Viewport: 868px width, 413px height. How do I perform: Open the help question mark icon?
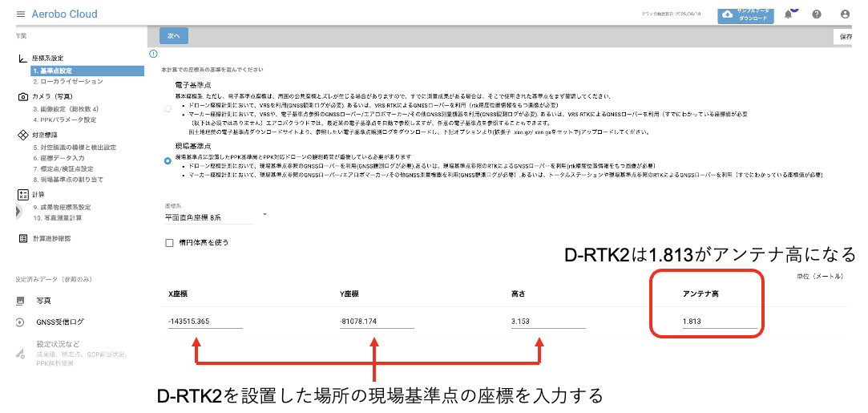click(x=817, y=14)
